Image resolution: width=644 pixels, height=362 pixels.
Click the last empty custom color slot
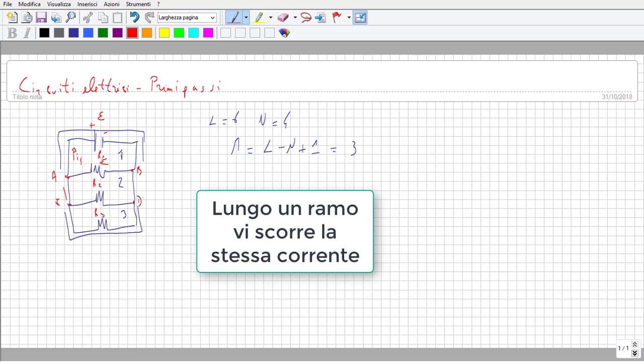(x=269, y=33)
